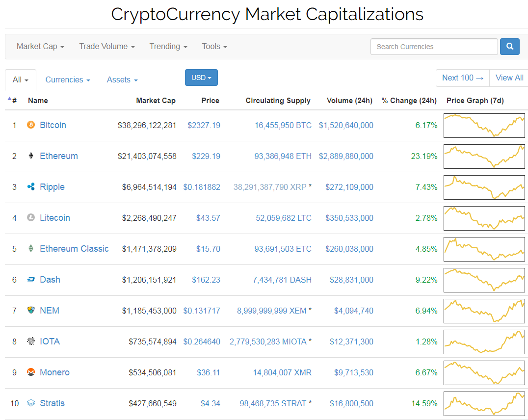Screen dimensions: 528x420
Task: Open Monero 7-day price graph
Action: 484,373
